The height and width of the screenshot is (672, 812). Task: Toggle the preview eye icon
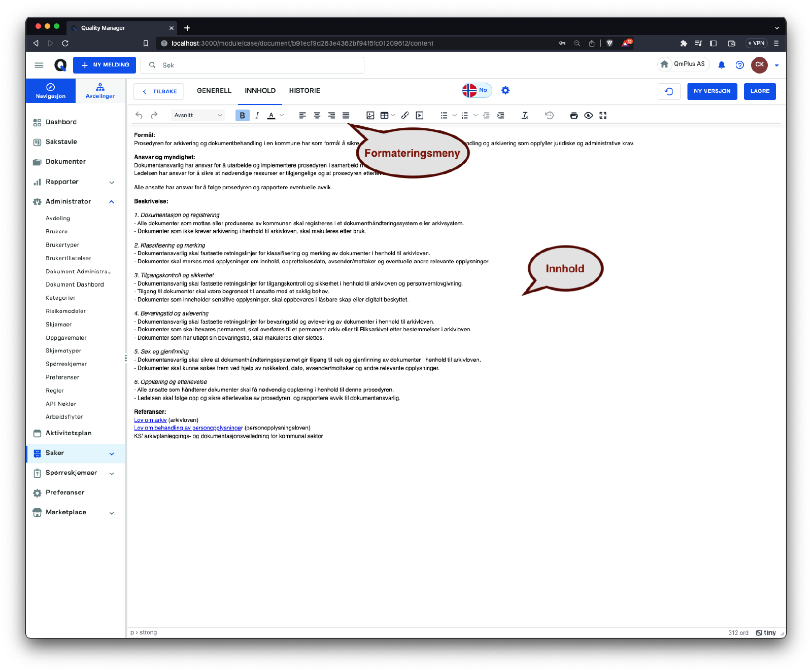(x=589, y=116)
